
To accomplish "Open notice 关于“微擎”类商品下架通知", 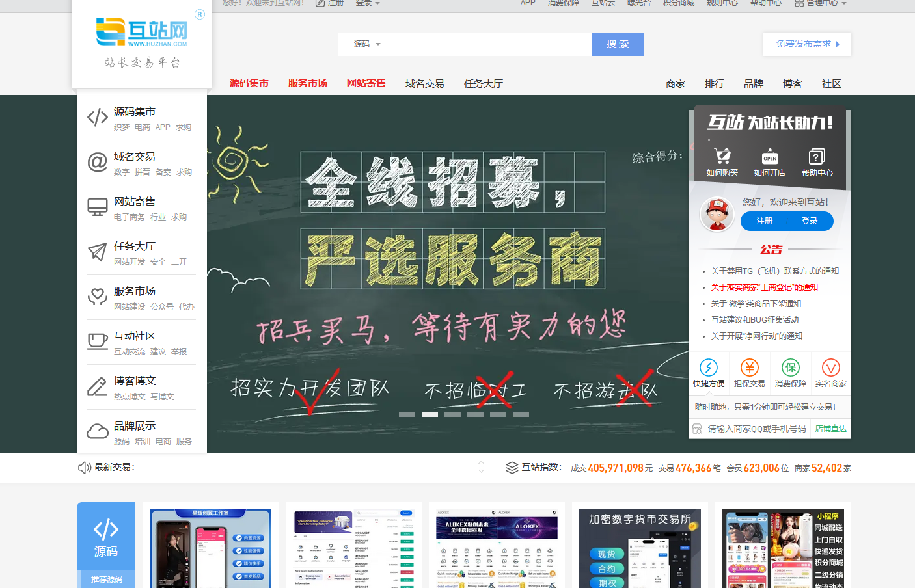I will tap(756, 304).
